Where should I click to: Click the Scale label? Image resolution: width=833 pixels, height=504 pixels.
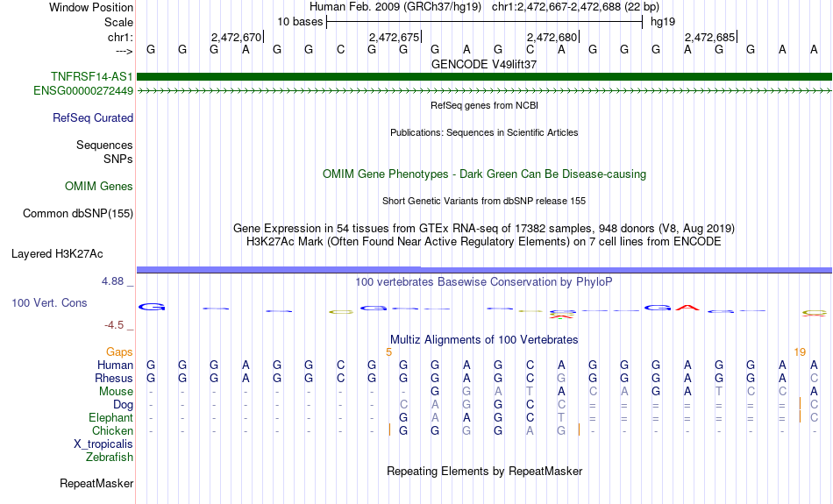point(119,22)
